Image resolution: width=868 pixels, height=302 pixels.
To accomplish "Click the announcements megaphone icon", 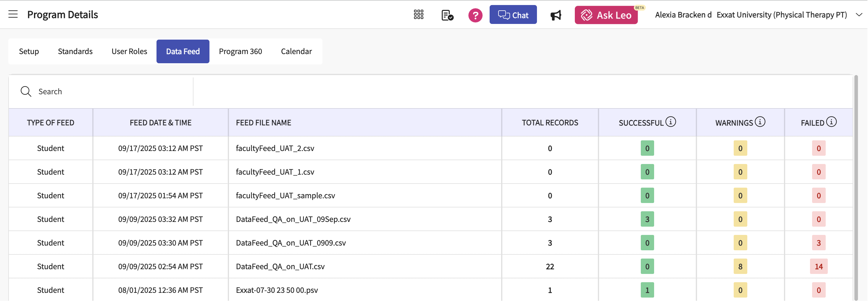I will (556, 15).
